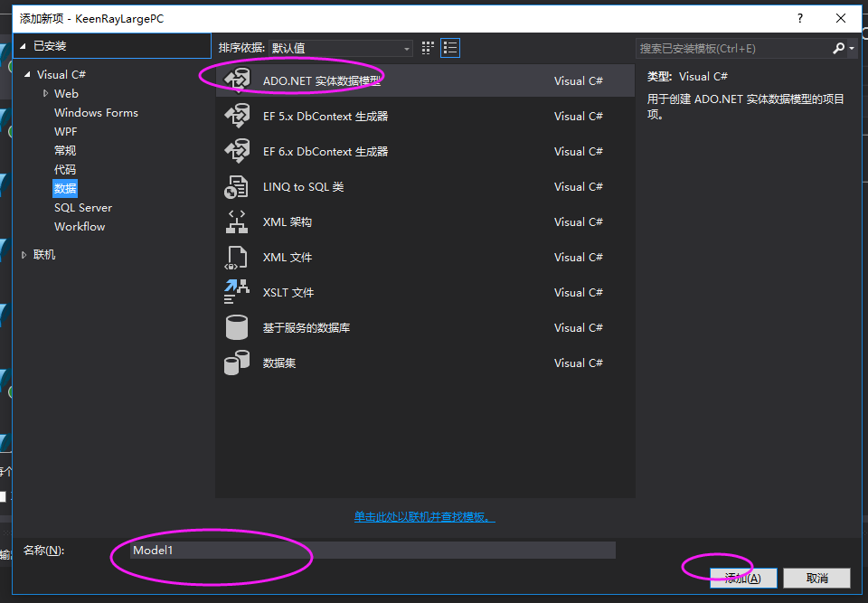Viewport: 868px width, 603px height.
Task: Focus the 搜索已安装模板 search box
Action: click(x=733, y=49)
